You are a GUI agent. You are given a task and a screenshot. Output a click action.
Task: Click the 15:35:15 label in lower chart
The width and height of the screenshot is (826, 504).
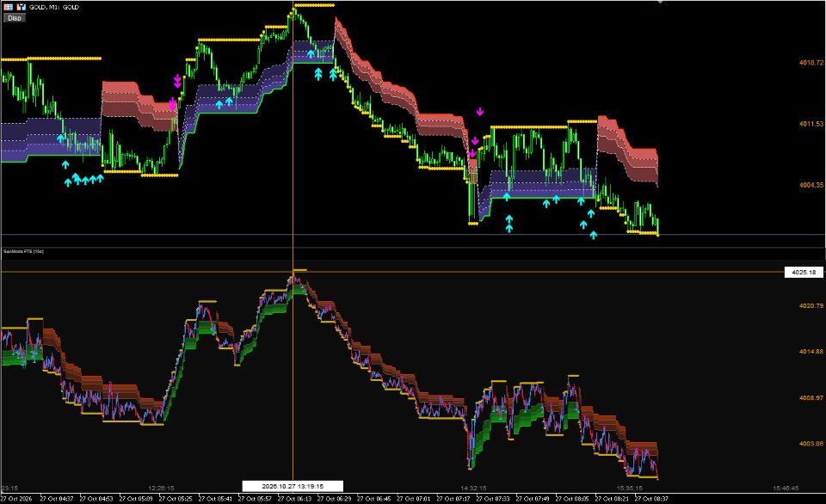coord(630,489)
